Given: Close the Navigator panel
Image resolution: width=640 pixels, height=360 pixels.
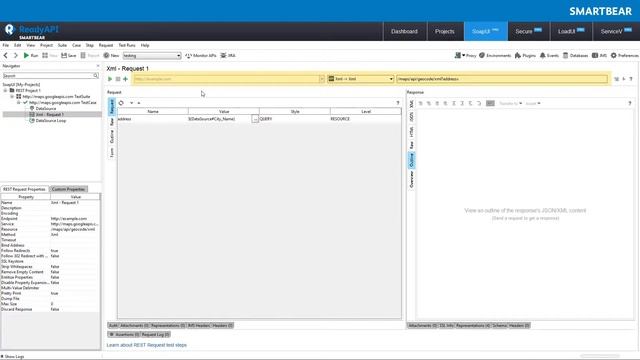Looking at the screenshot, I should [x=98, y=66].
